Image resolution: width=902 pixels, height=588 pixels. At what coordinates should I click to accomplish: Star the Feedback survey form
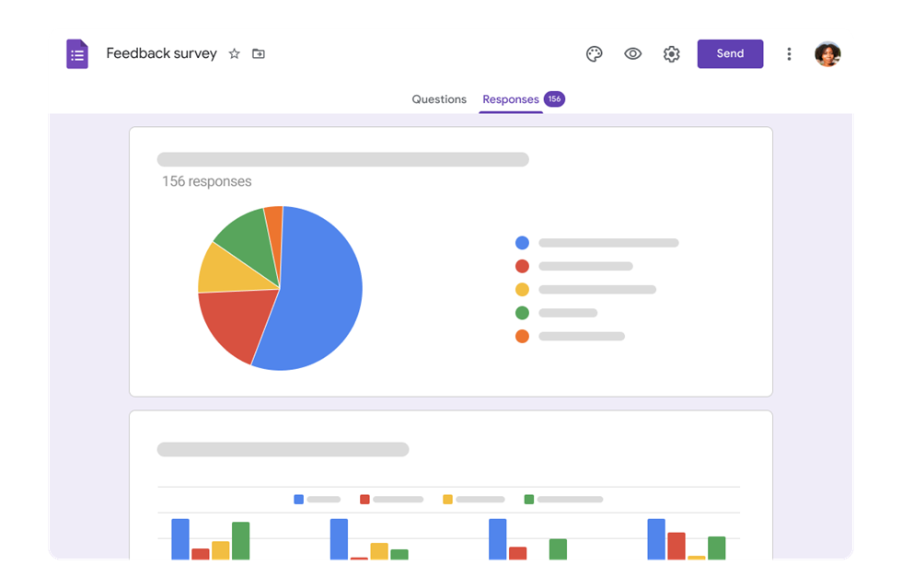click(x=234, y=54)
